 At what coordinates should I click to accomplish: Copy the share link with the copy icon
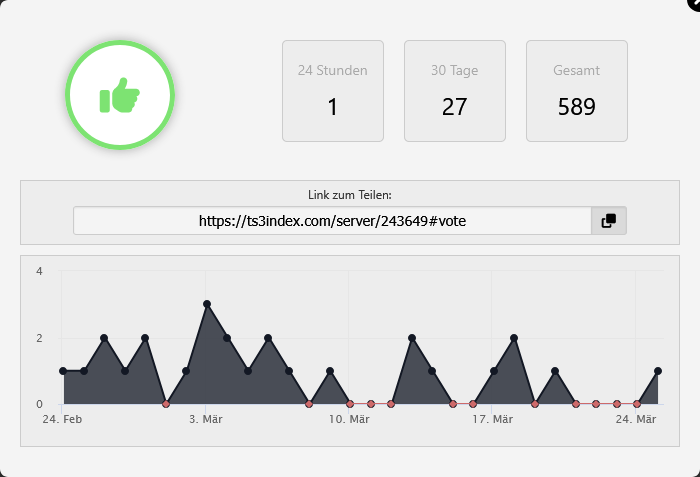[609, 221]
